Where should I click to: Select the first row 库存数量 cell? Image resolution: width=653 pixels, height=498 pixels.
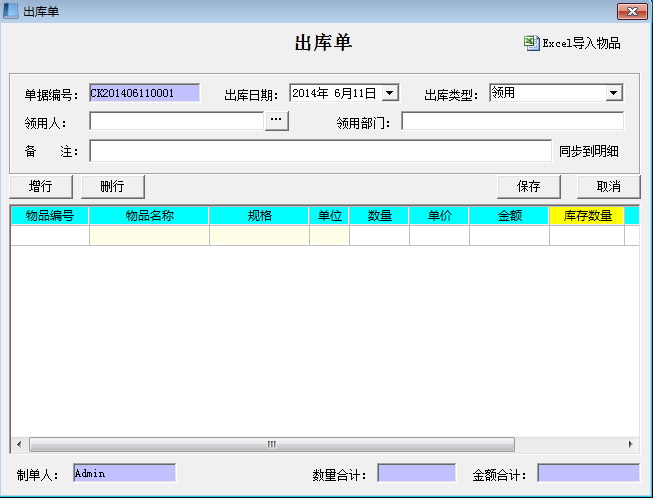pyautogui.click(x=587, y=236)
